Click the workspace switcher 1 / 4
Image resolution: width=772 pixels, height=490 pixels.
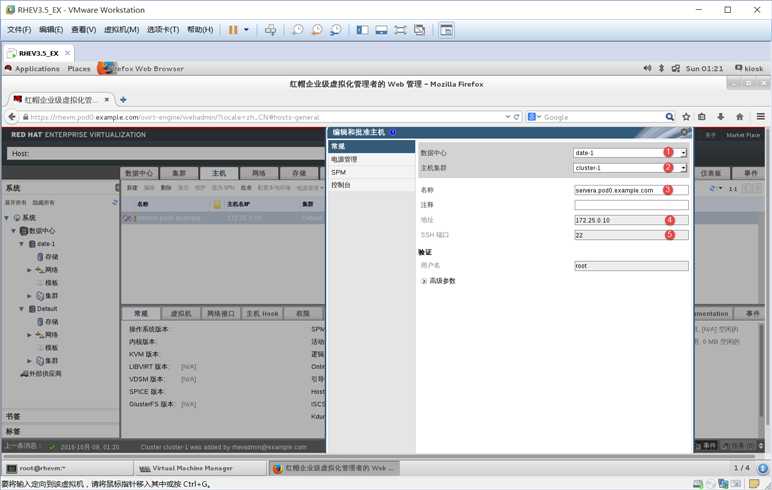[741, 468]
